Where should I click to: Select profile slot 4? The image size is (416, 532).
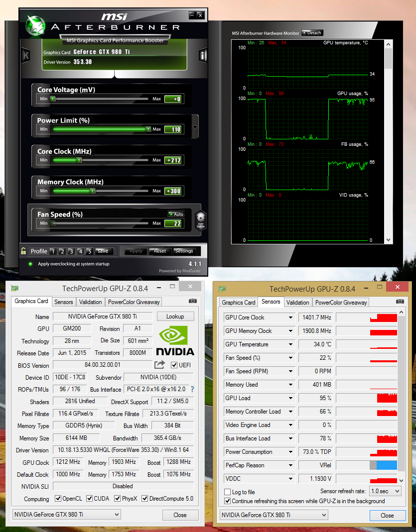[x=80, y=251]
